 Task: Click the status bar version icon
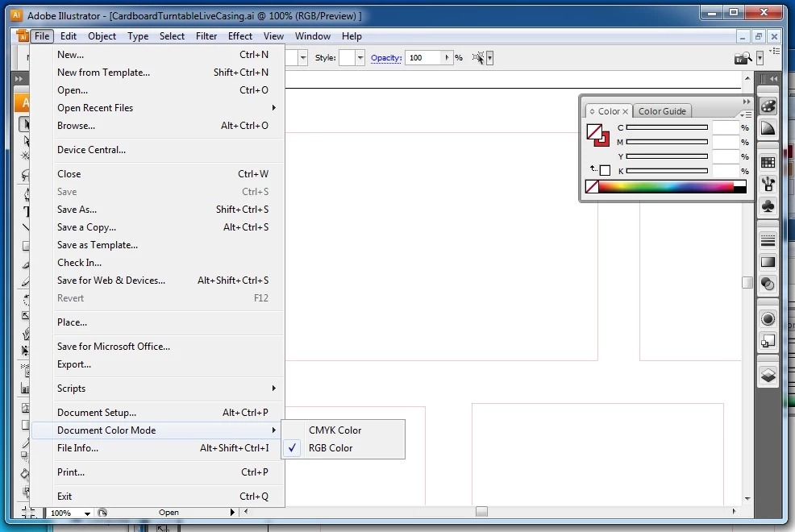pyautogui.click(x=102, y=513)
